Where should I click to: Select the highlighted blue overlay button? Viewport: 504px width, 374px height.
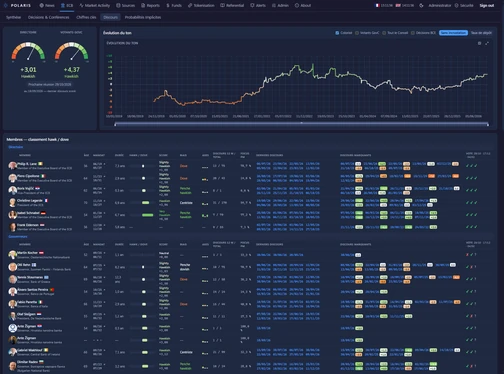(x=453, y=33)
